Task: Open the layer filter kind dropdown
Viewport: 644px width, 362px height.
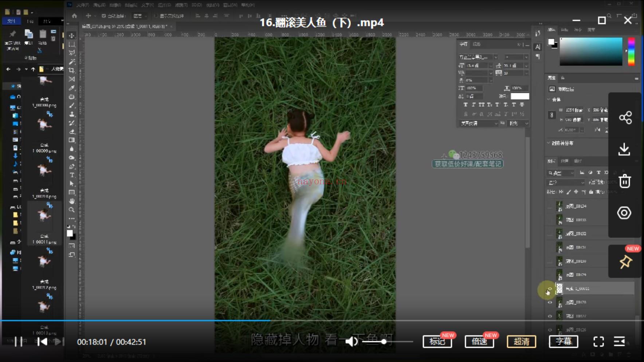Action: point(561,173)
